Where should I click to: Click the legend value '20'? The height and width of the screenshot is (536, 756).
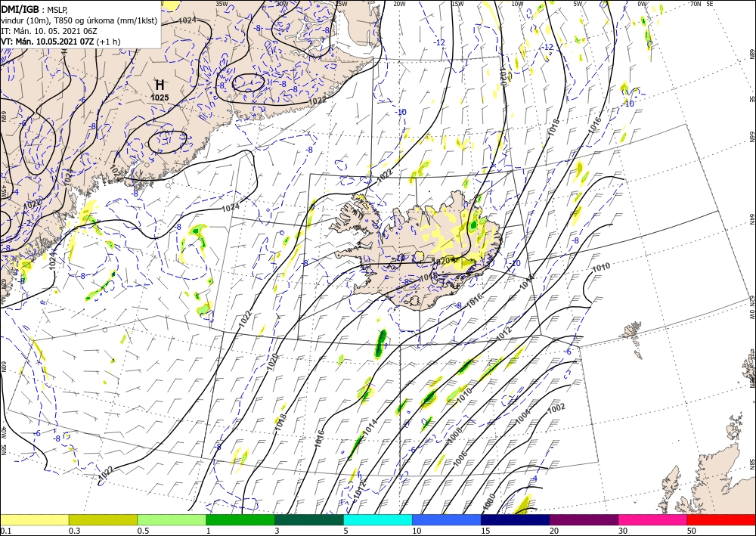(x=554, y=531)
